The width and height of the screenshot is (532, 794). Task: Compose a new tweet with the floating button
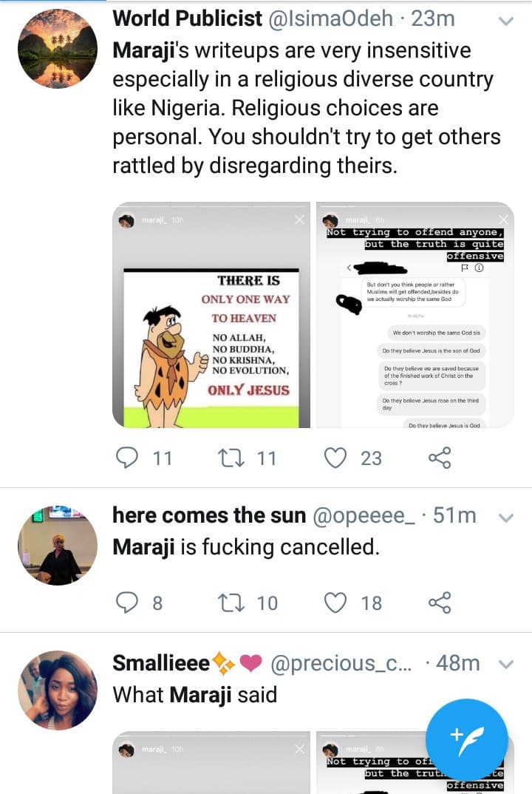click(x=466, y=739)
